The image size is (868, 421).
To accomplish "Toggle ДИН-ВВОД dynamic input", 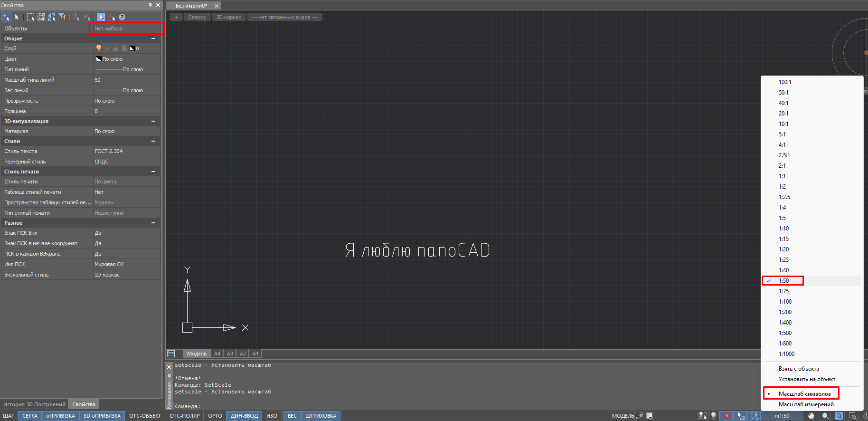I will click(245, 416).
